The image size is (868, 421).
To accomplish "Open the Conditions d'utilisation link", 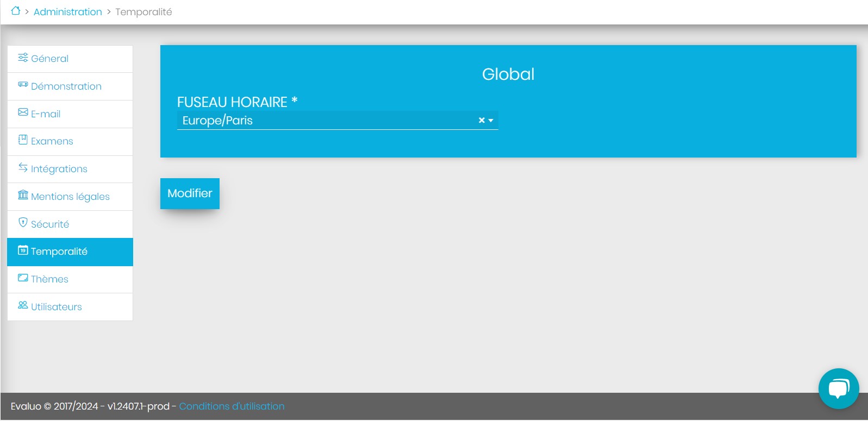I will [232, 406].
